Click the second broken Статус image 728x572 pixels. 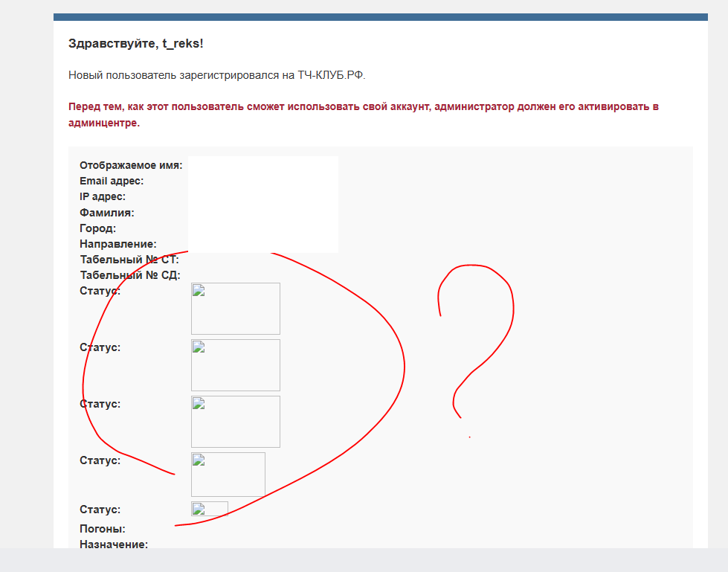(235, 364)
